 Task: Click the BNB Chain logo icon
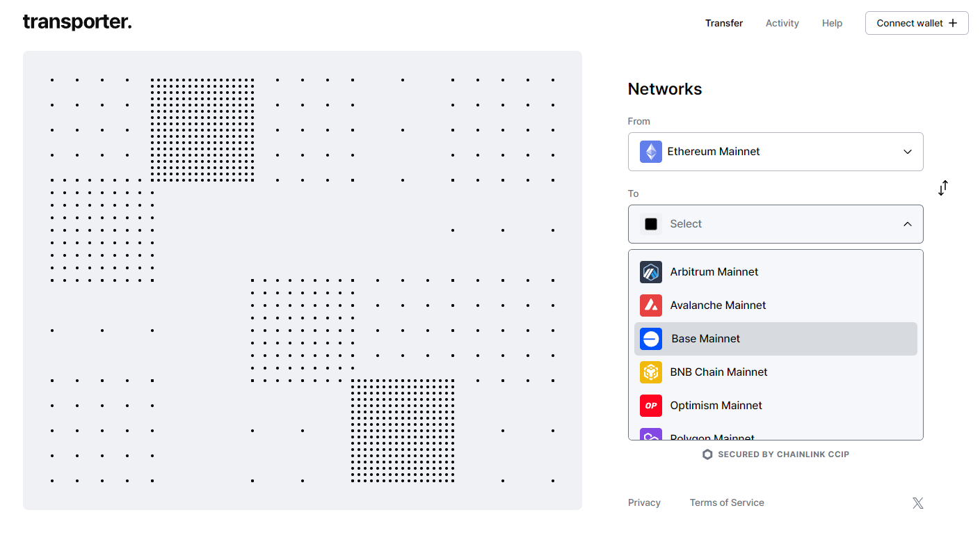651,372
